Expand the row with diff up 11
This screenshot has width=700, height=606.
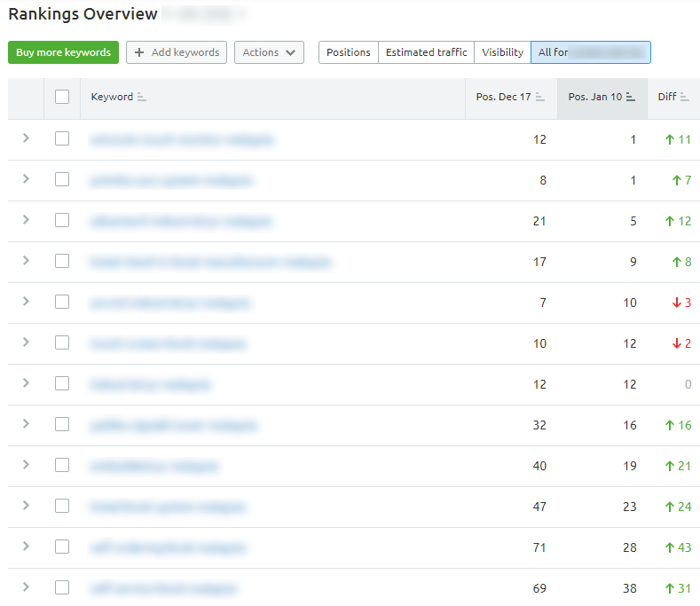click(26, 138)
